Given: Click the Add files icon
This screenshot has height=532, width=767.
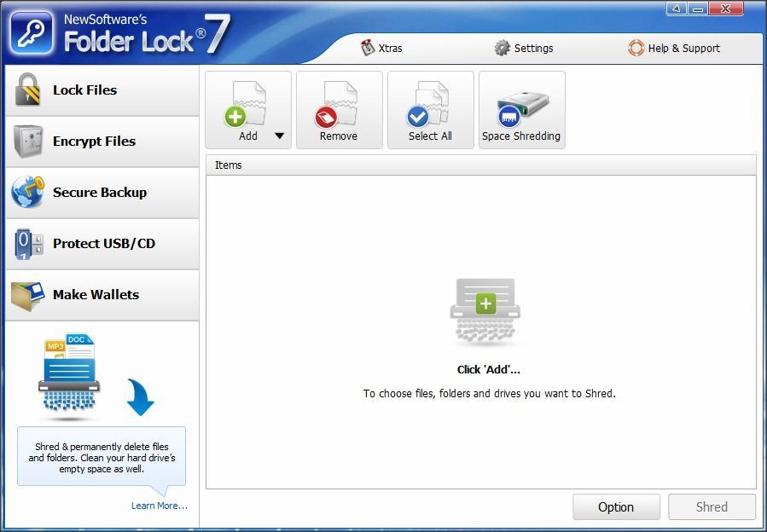Looking at the screenshot, I should click(x=246, y=102).
